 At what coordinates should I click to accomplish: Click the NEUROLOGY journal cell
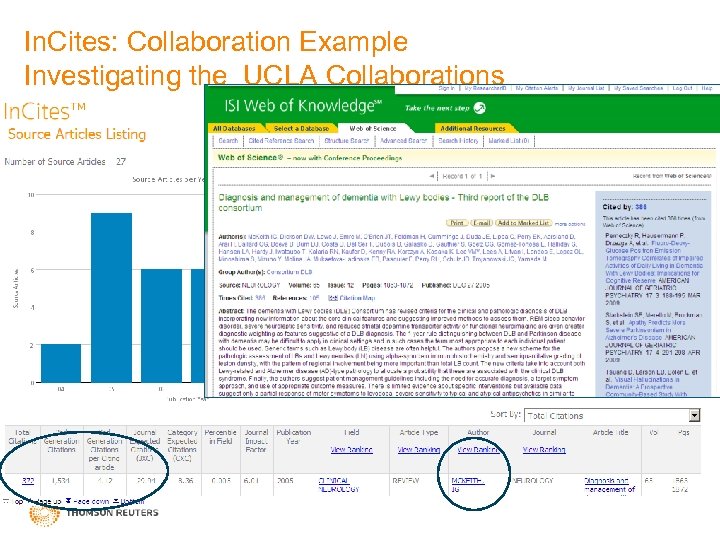click(x=533, y=481)
